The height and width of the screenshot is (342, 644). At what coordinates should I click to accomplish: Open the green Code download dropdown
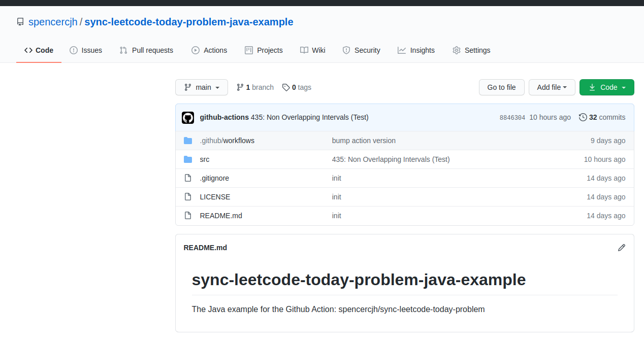(x=606, y=87)
